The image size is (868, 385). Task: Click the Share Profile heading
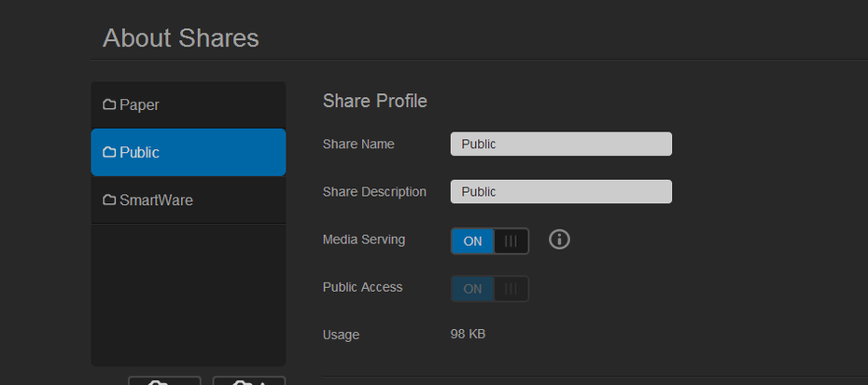[375, 102]
